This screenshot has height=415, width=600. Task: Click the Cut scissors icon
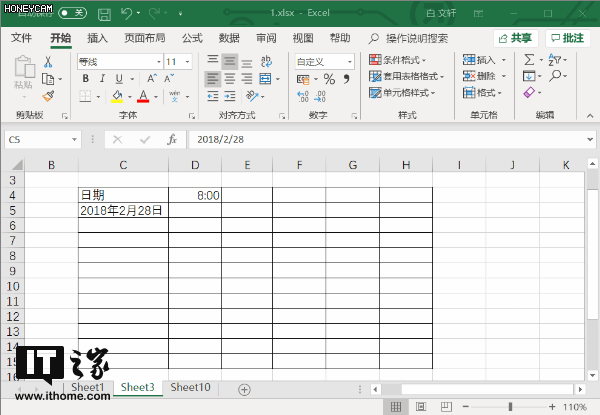[x=48, y=61]
